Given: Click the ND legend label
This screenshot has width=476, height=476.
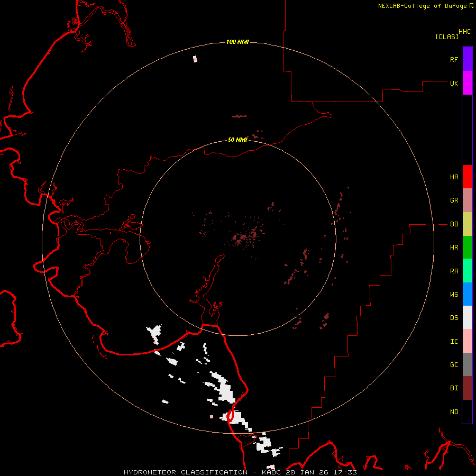Looking at the screenshot, I should click(x=454, y=412).
